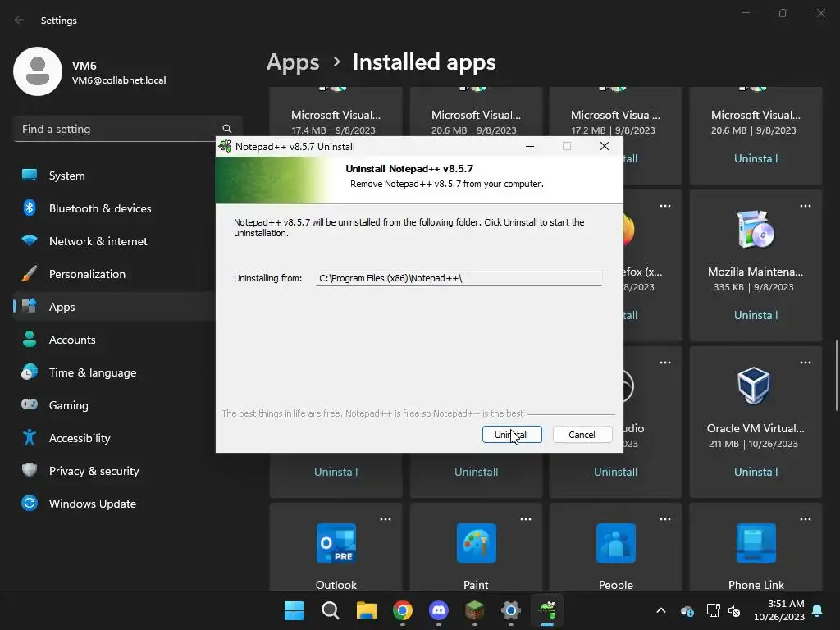Go back using the Settings back arrow
The image size is (840, 630).
20,20
